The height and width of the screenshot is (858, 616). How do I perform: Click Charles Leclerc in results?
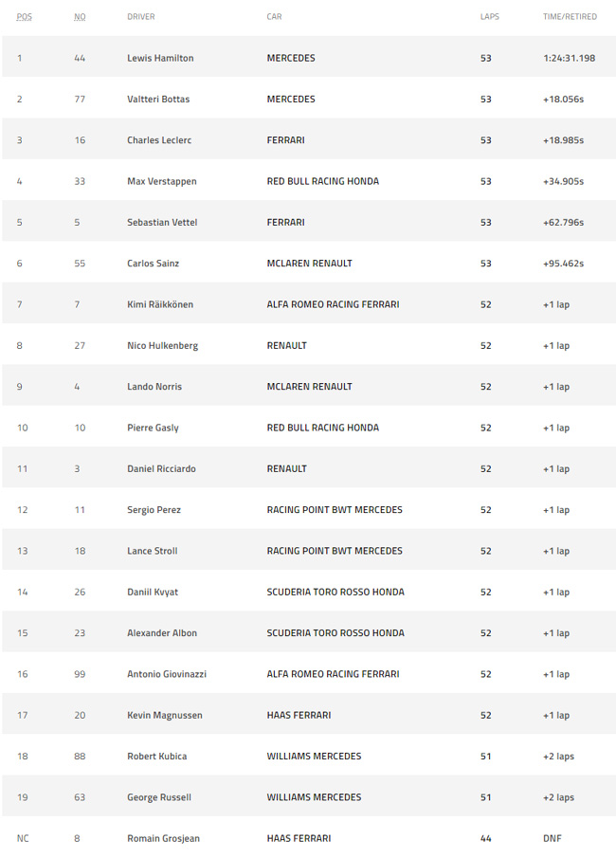(x=159, y=140)
